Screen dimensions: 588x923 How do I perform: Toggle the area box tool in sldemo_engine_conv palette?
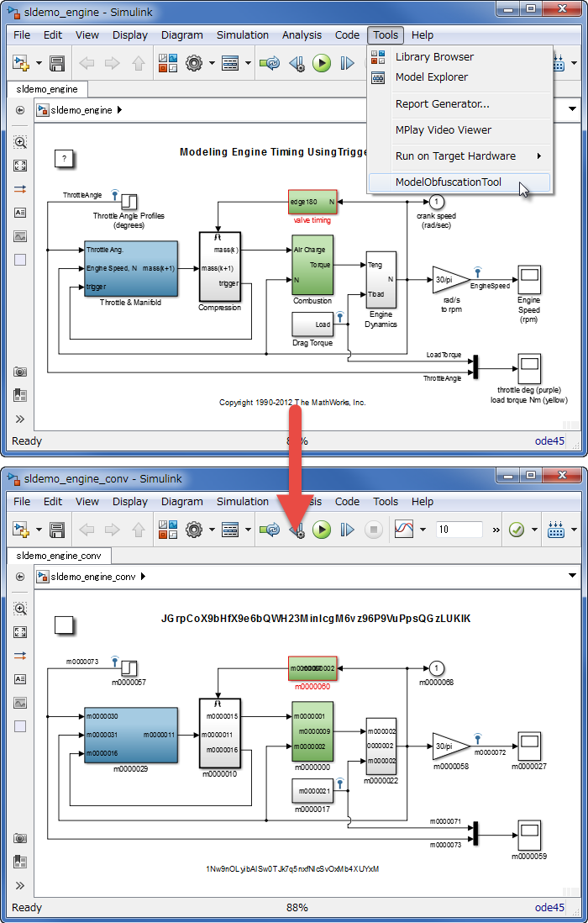pyautogui.click(x=20, y=726)
